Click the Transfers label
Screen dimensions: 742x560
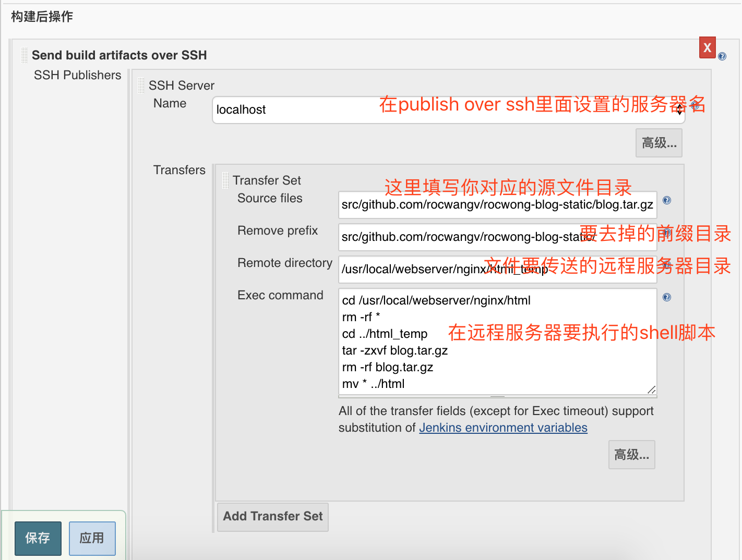click(x=179, y=170)
